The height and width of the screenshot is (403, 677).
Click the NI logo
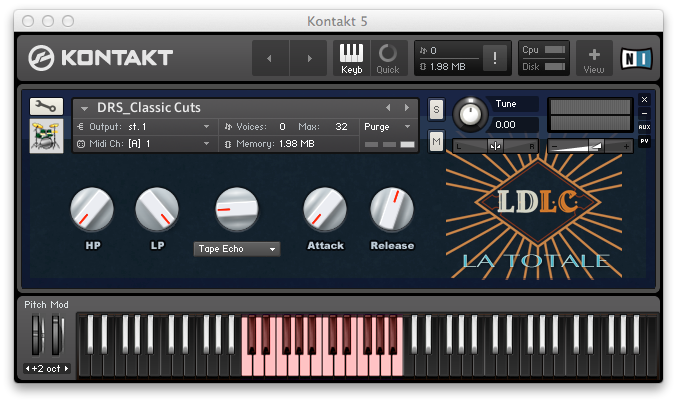(x=636, y=58)
